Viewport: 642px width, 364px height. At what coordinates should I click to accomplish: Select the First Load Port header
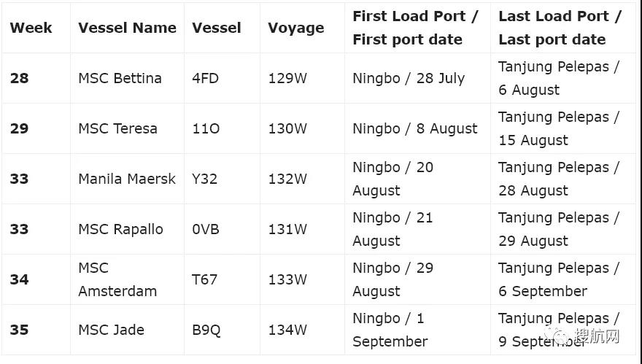point(415,28)
